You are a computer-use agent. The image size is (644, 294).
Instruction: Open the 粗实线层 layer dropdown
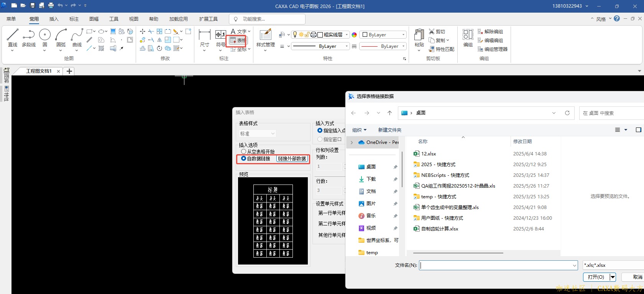(347, 35)
